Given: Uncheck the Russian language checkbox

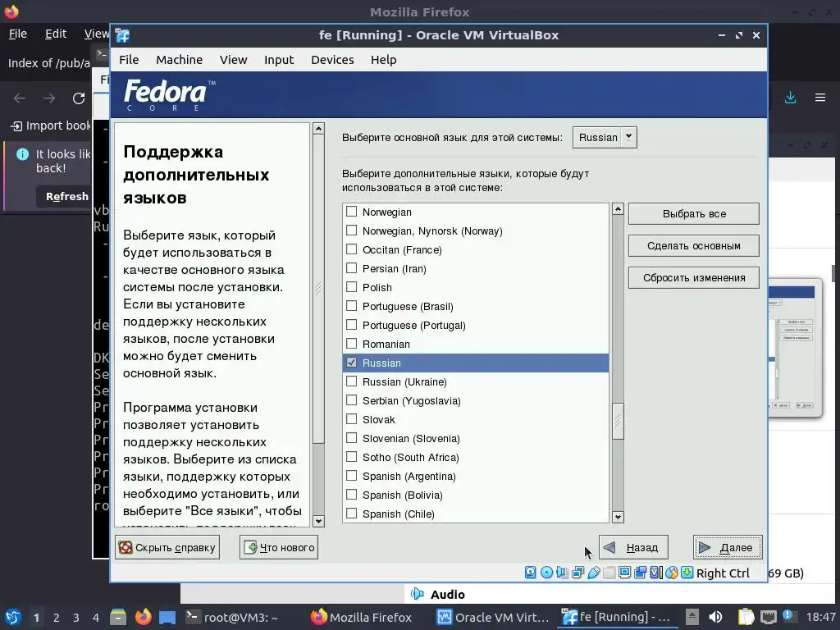Looking at the screenshot, I should coord(351,363).
